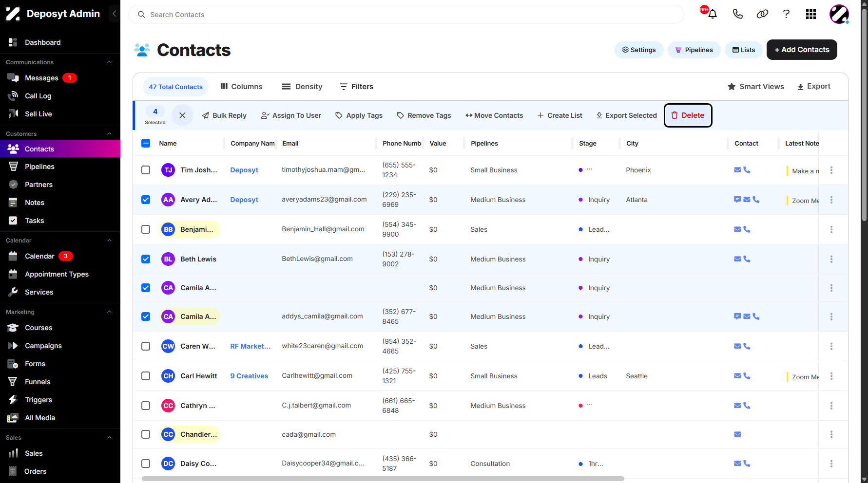Clear selection with the X button

click(182, 115)
